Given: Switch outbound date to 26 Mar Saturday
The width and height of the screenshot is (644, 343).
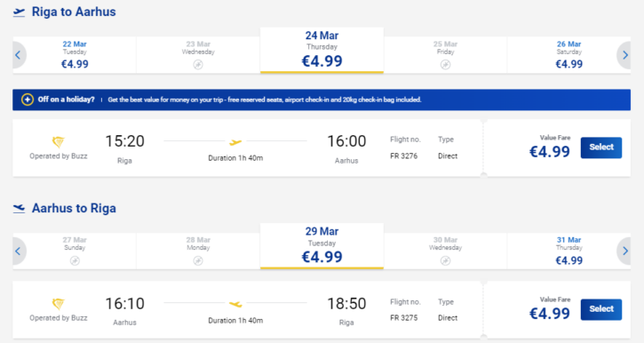Looking at the screenshot, I should (568, 55).
